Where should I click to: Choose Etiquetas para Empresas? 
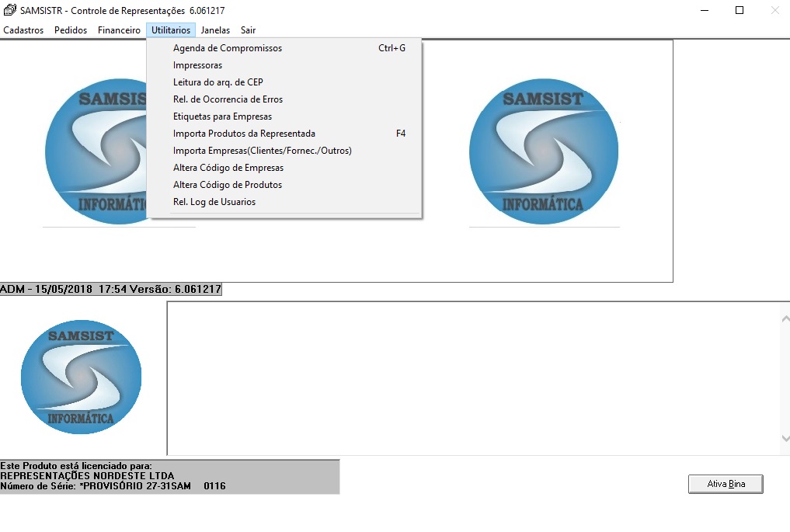[284, 116]
